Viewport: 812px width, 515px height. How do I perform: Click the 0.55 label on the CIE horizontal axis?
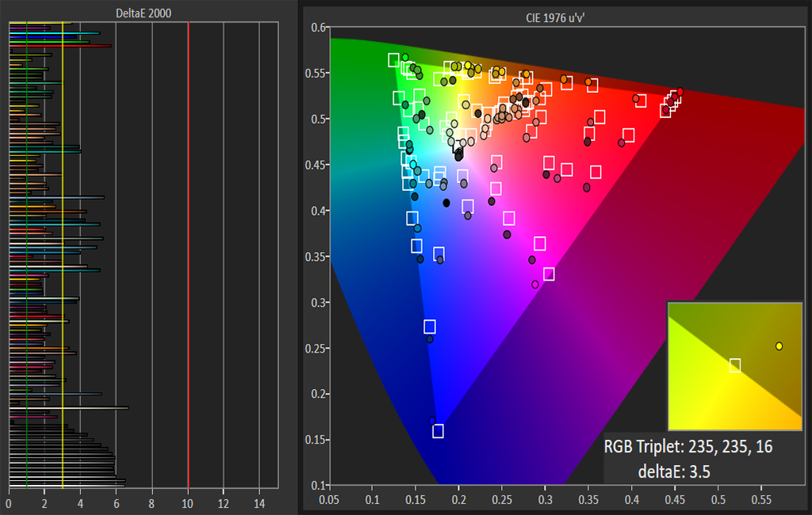(x=761, y=500)
